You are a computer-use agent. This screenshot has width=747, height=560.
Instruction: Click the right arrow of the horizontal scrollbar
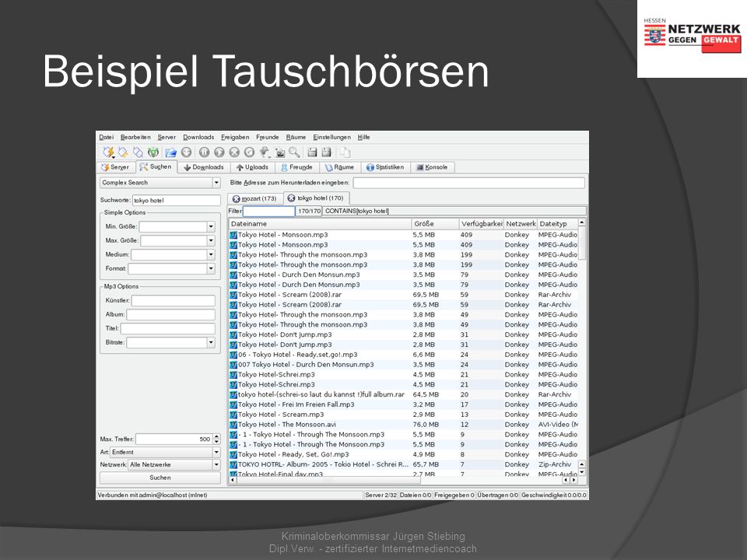coord(573,480)
